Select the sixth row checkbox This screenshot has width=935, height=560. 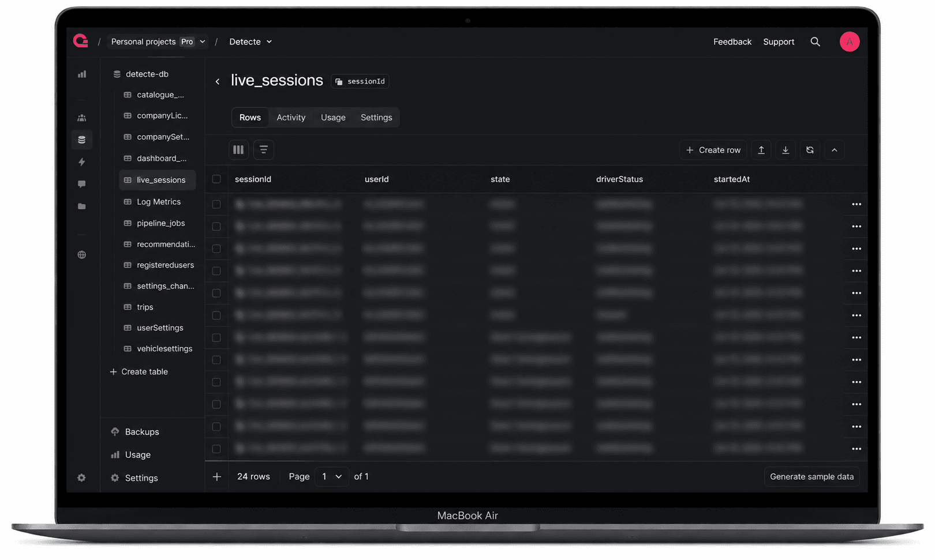coord(216,315)
